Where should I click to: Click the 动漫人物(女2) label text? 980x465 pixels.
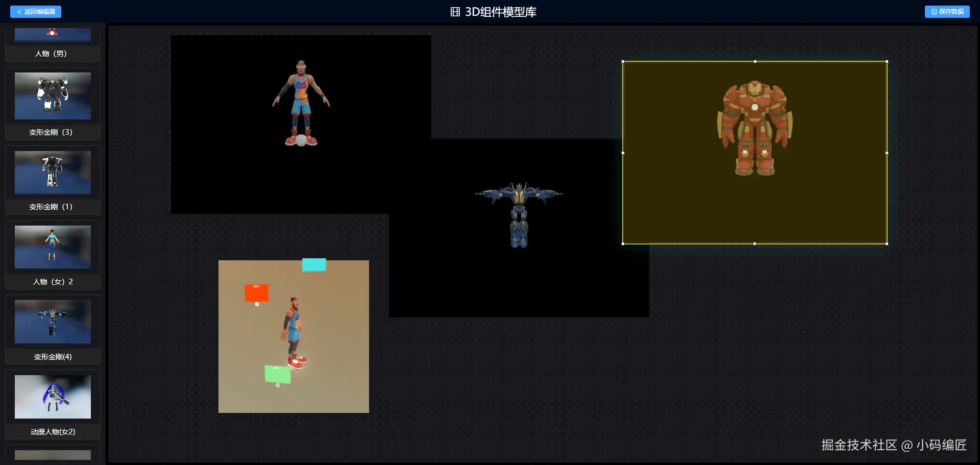tap(53, 432)
